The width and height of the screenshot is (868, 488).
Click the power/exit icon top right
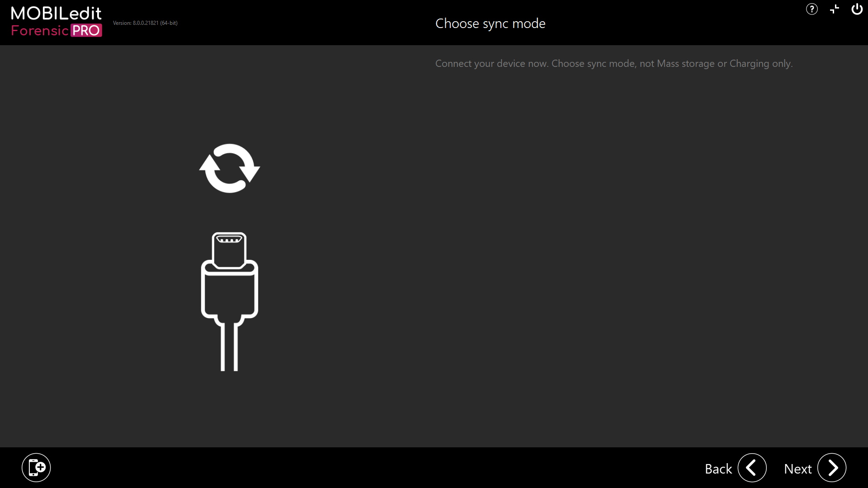tap(857, 9)
